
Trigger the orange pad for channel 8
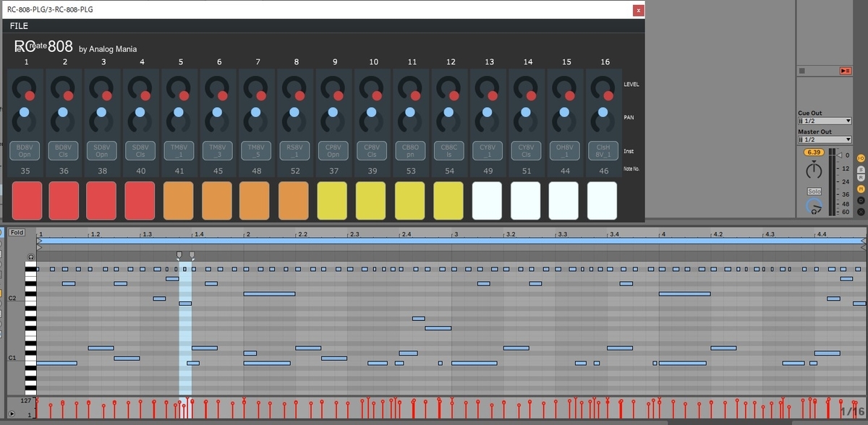[294, 201]
